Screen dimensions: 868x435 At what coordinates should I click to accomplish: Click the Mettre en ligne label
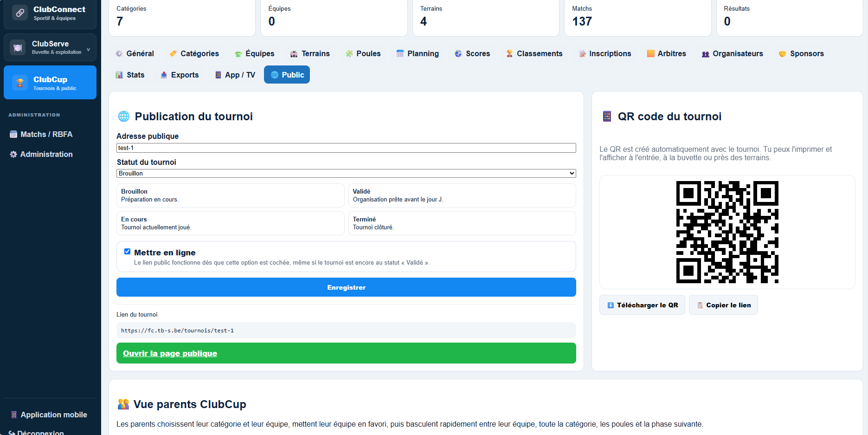165,253
